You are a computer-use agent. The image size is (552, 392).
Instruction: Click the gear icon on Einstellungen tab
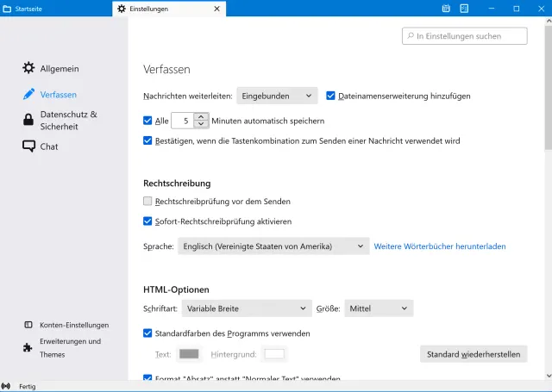point(122,9)
